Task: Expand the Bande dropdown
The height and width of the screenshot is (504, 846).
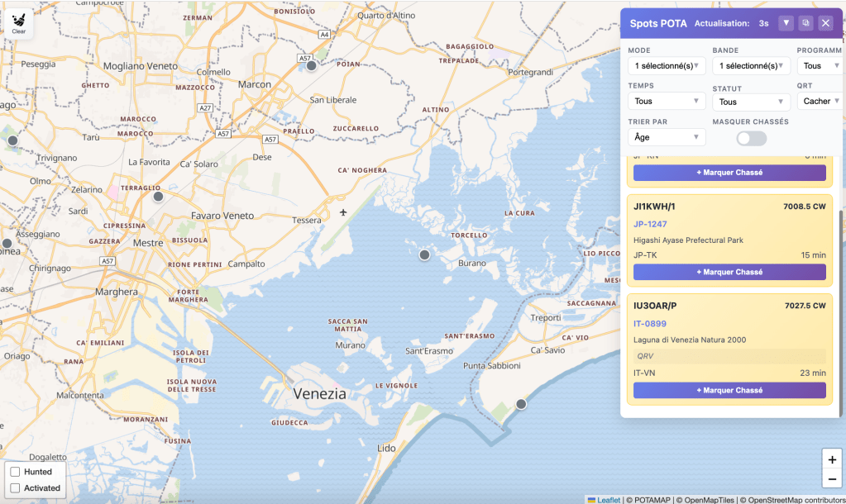Action: point(750,65)
